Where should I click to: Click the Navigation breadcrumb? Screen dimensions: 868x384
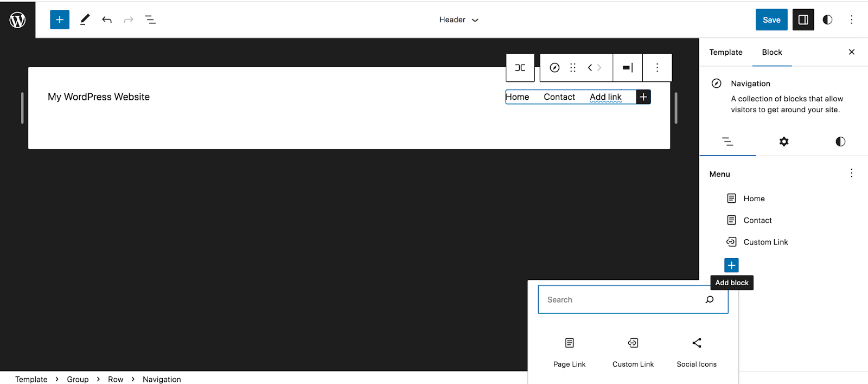point(162,379)
